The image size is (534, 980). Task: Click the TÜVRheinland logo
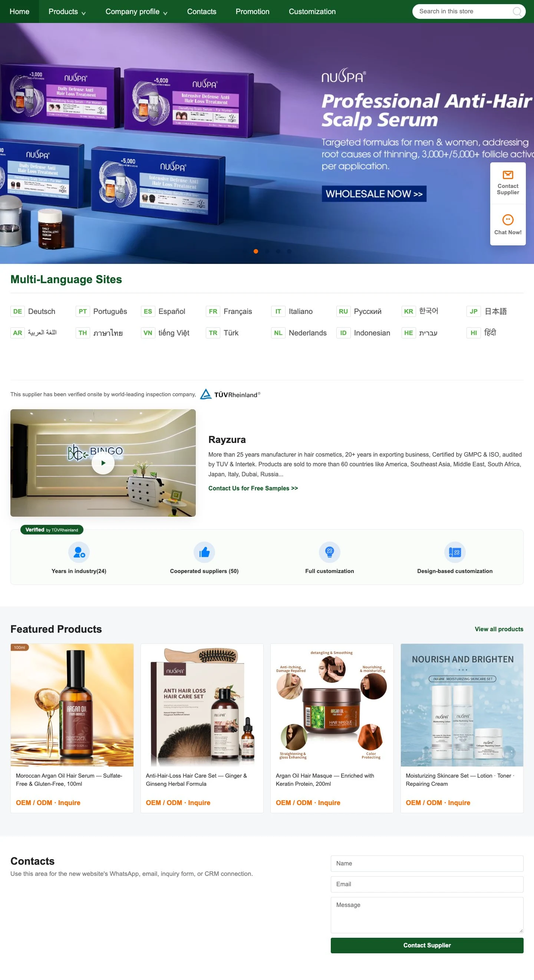click(230, 394)
